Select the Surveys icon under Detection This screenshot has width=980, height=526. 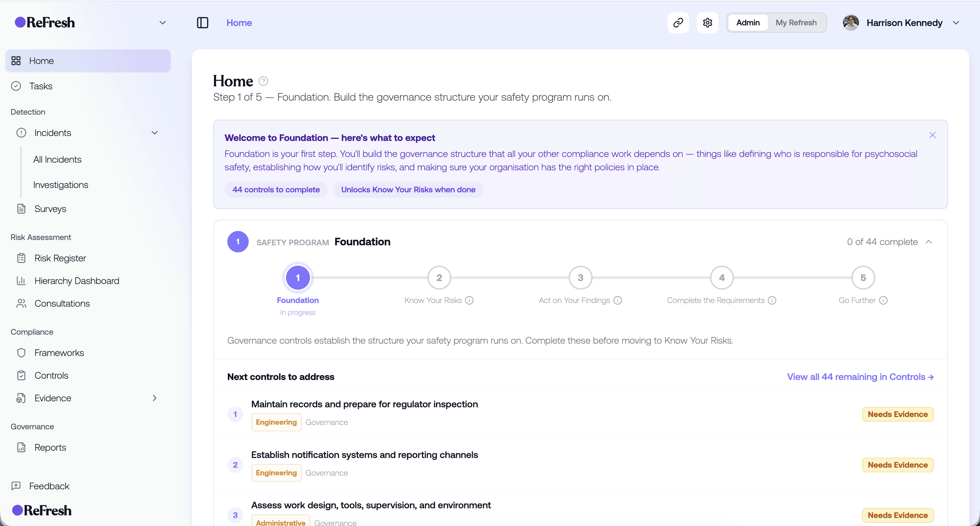[21, 208]
